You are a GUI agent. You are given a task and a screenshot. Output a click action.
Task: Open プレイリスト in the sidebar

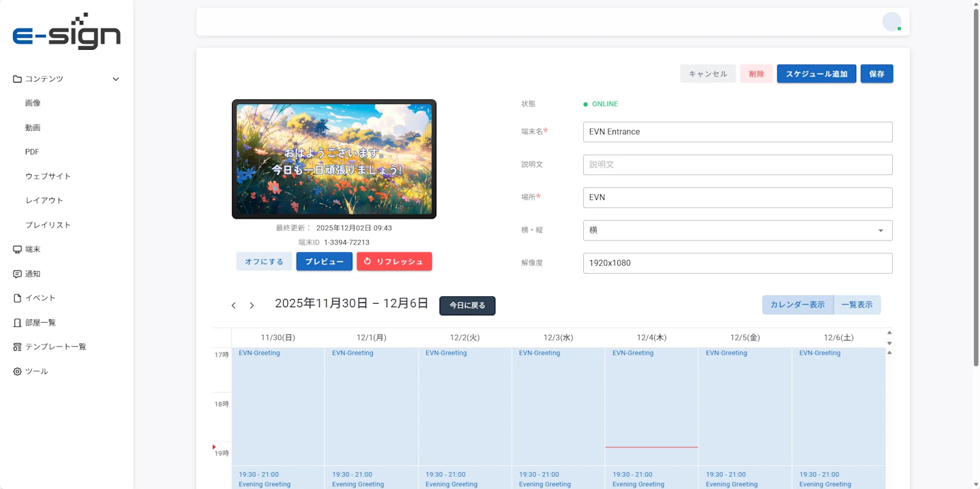[x=48, y=225]
